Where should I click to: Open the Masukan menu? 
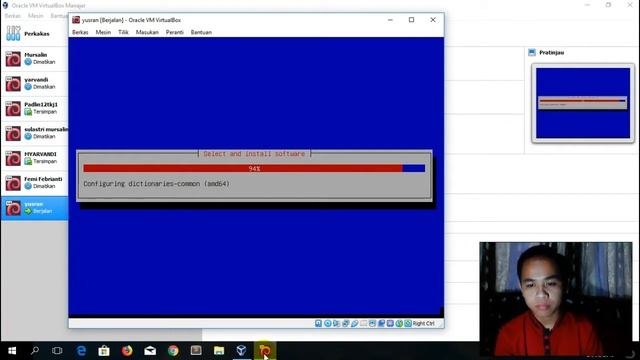point(147,32)
